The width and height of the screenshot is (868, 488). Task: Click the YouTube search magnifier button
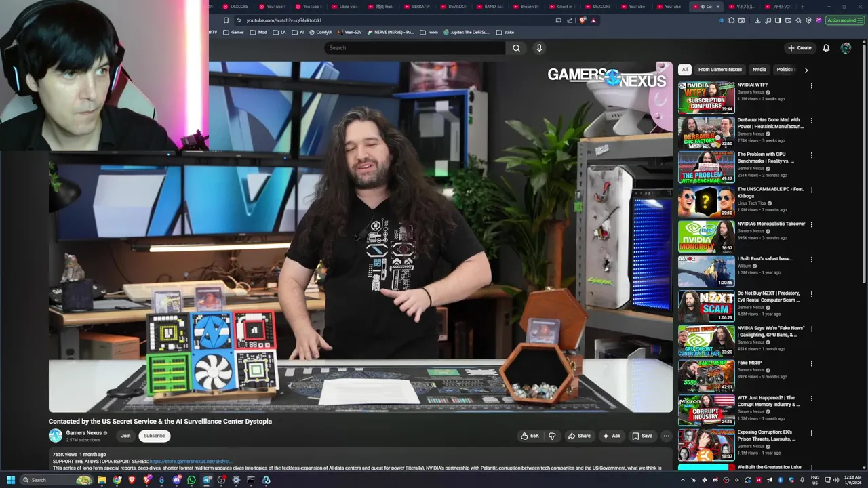click(x=516, y=48)
